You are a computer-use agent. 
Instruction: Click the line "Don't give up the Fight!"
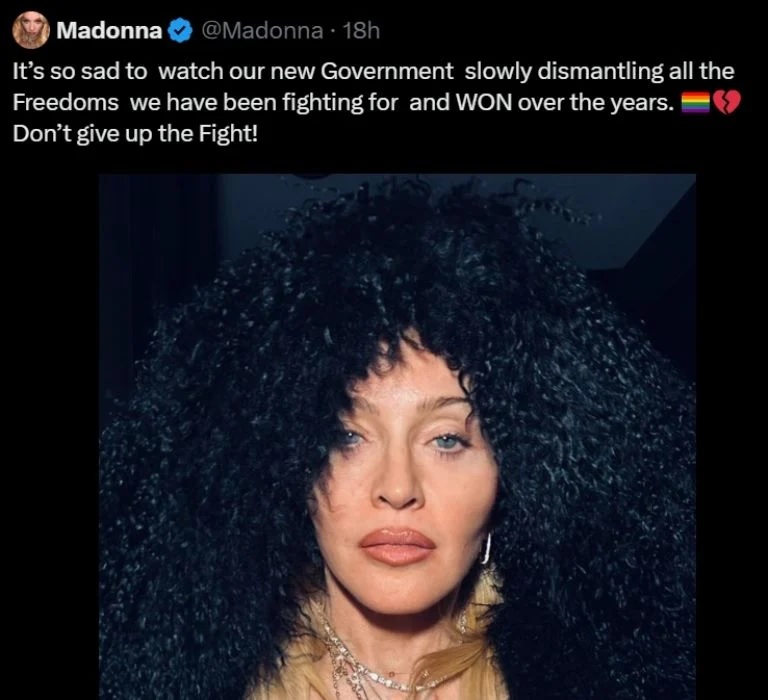(135, 134)
